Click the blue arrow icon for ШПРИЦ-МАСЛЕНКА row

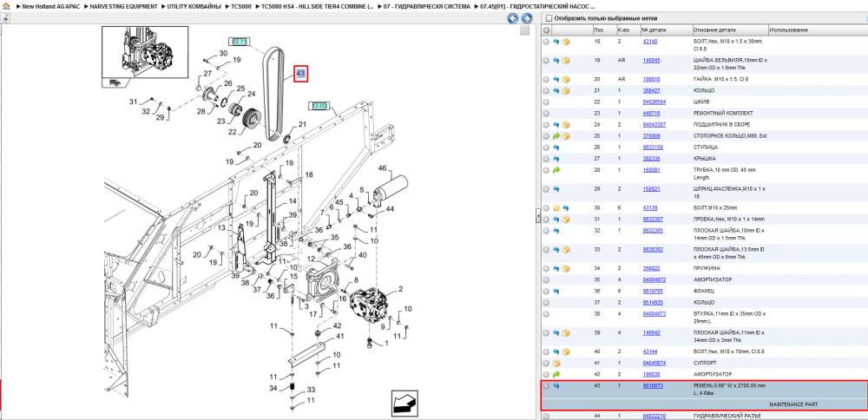tap(556, 188)
